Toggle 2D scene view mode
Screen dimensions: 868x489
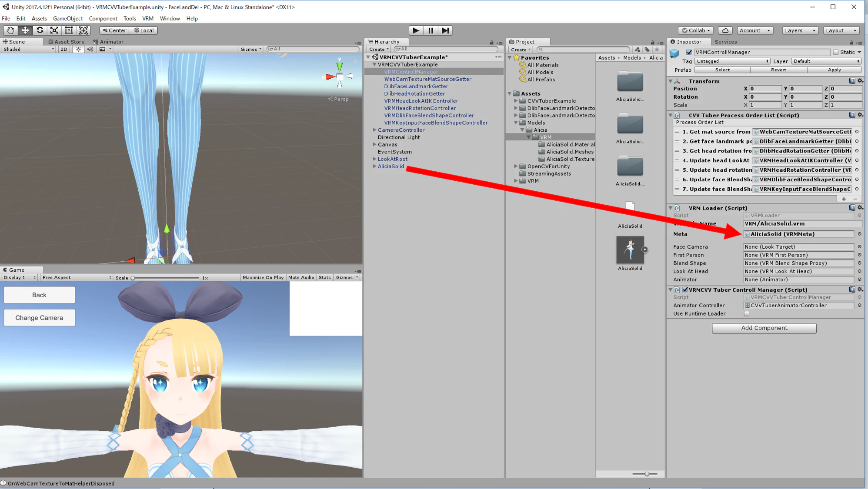(x=64, y=49)
